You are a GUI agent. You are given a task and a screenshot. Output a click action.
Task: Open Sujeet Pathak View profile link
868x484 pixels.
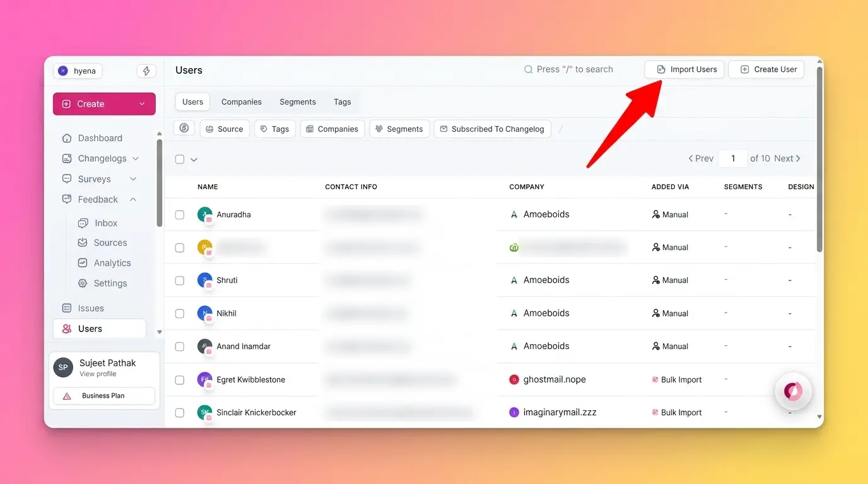coord(98,374)
